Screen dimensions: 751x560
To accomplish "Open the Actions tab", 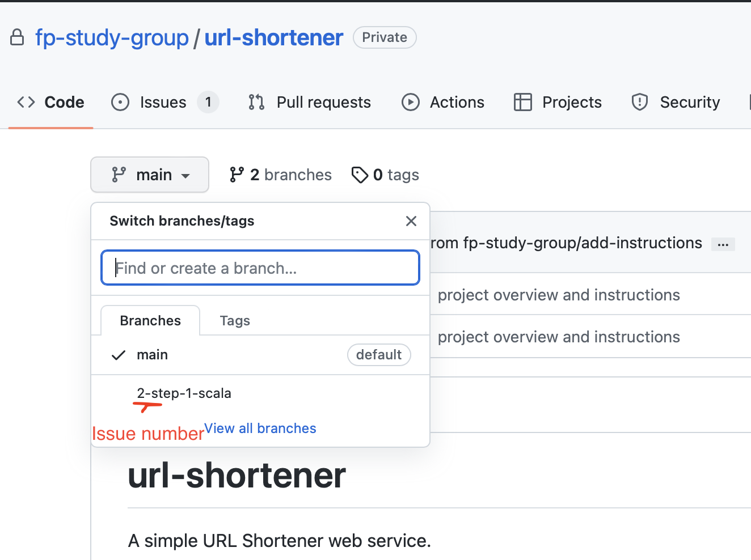I will (x=443, y=102).
